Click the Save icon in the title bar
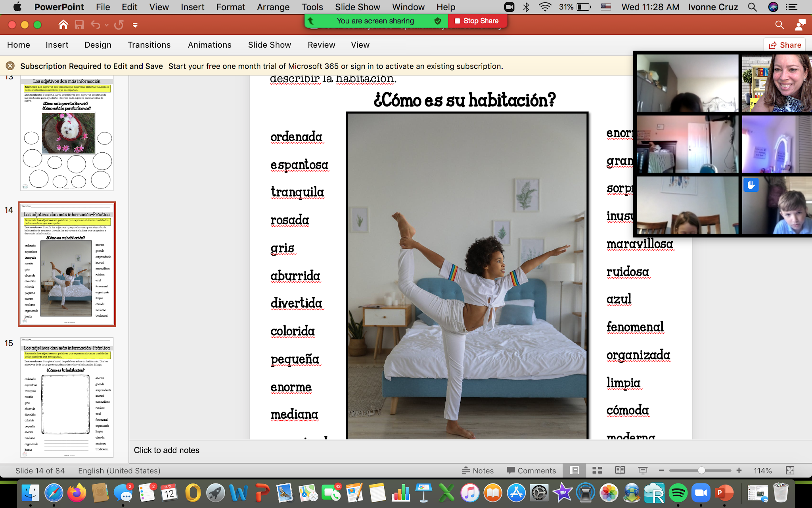The width and height of the screenshot is (812, 508). (x=80, y=24)
